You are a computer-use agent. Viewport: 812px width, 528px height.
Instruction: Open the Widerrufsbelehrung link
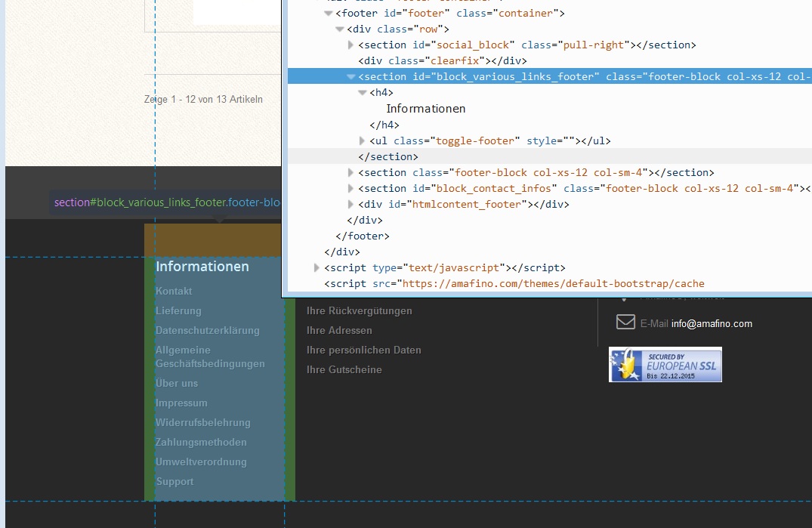coord(202,423)
